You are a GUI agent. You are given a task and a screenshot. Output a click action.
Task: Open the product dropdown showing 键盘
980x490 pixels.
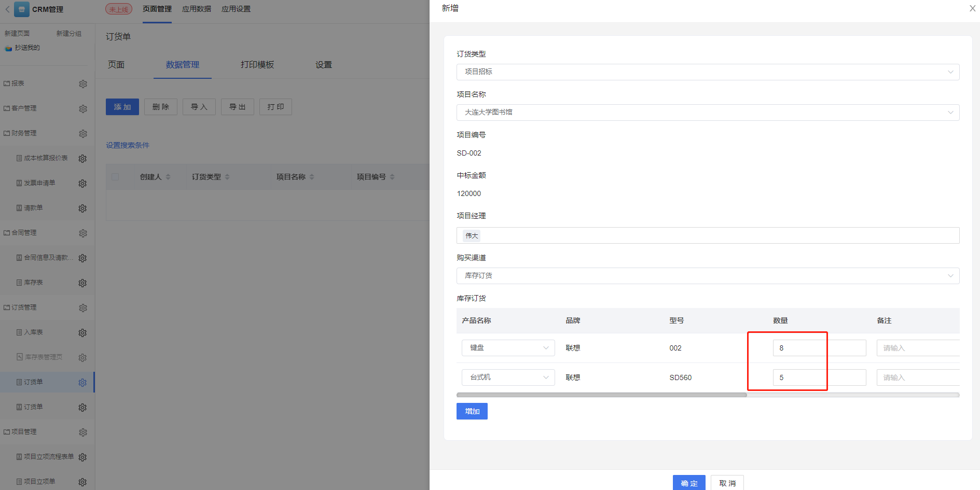(508, 348)
